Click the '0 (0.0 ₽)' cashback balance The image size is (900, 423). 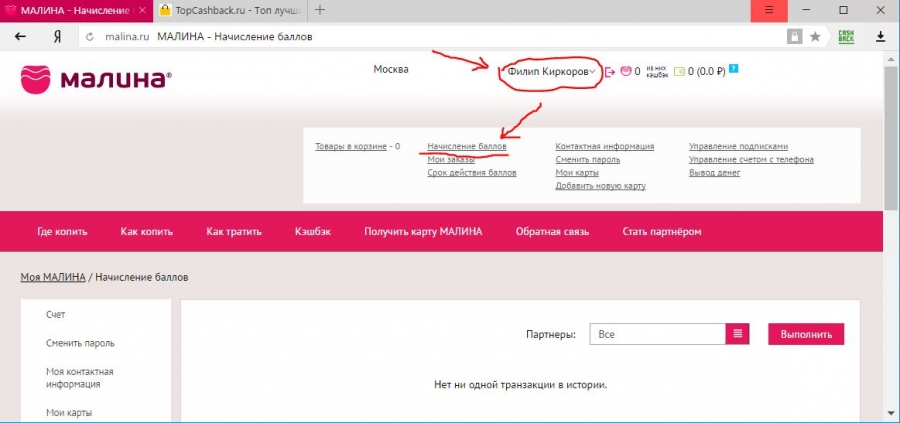click(707, 72)
